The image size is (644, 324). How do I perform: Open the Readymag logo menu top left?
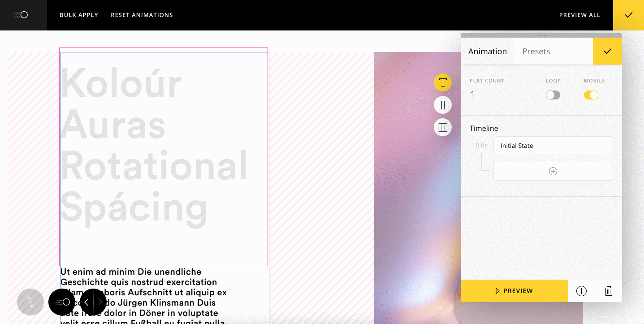(20, 15)
